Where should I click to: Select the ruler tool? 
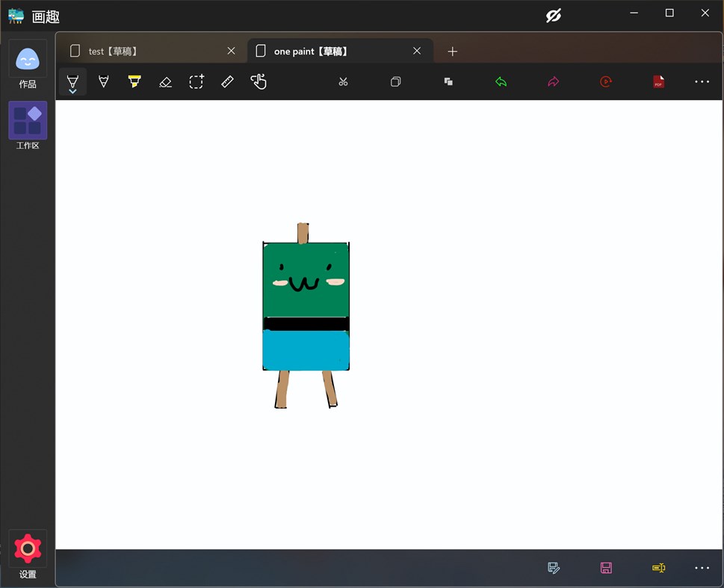click(226, 81)
